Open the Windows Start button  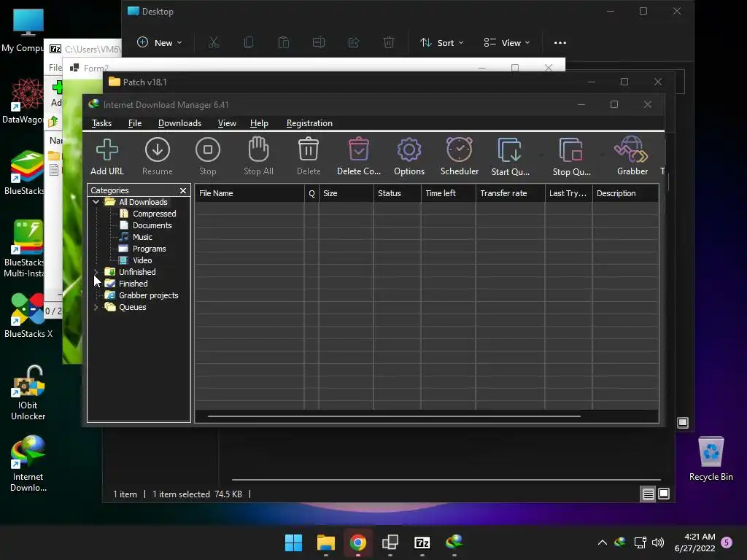(293, 542)
